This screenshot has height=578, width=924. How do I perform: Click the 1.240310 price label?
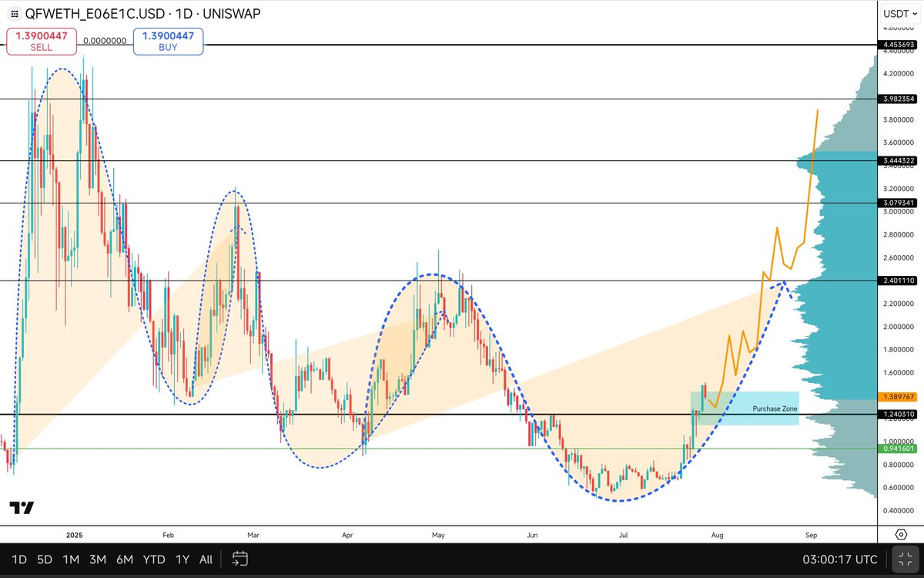(898, 414)
